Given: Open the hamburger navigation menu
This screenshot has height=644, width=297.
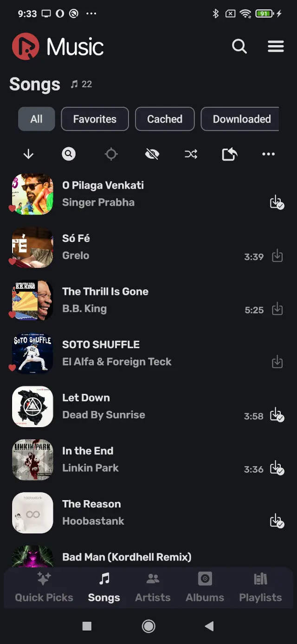Looking at the screenshot, I should tap(276, 46).
